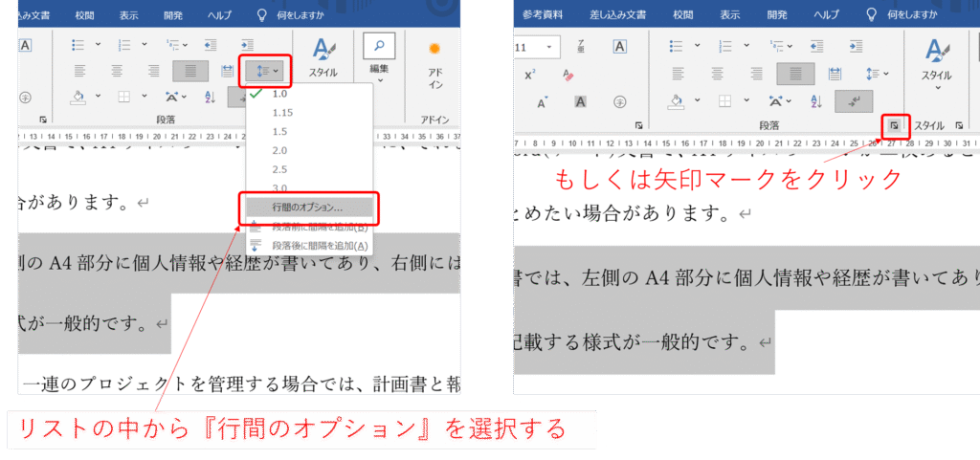Center align text in left ribbon
The image size is (980, 460).
point(118,71)
